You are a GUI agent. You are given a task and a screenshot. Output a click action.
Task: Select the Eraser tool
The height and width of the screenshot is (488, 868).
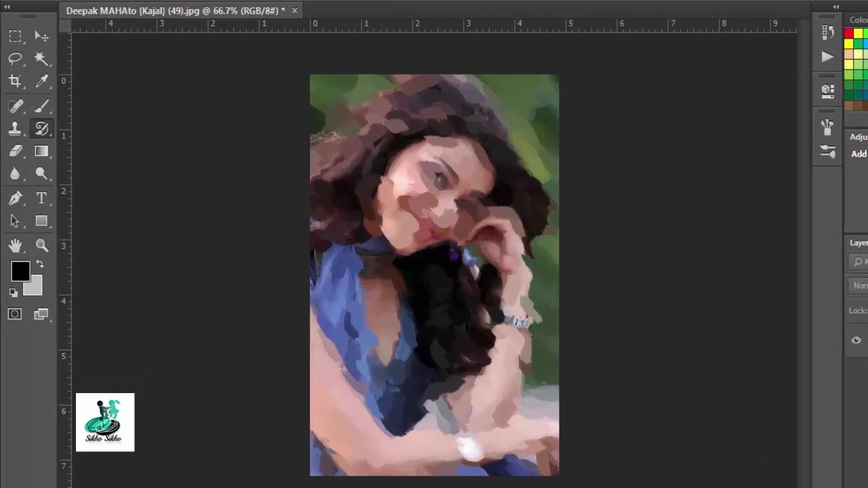(15, 152)
